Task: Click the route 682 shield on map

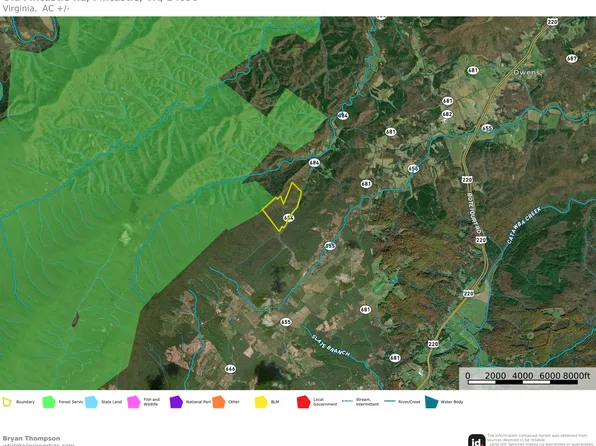Action: 447,114
